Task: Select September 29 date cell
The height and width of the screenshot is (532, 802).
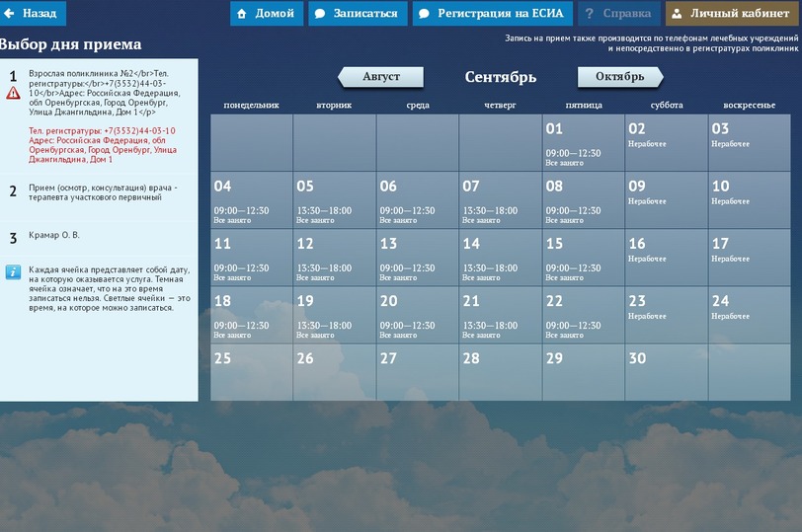Action: (x=583, y=372)
